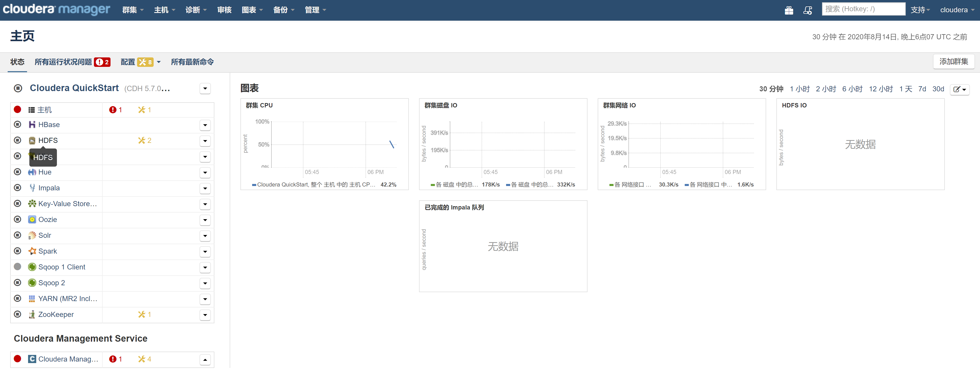
Task: Open the 诊断 menu in top bar
Action: click(x=195, y=10)
